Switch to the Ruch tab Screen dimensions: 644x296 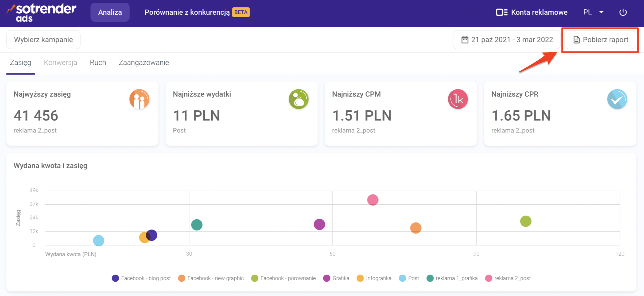pos(98,63)
